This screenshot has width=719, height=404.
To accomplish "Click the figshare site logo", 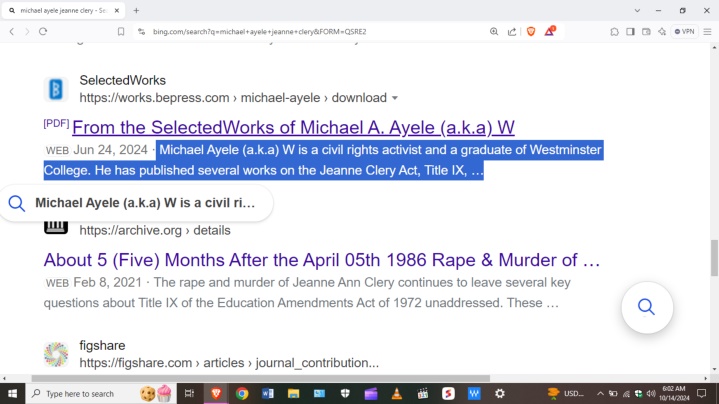I will [x=56, y=354].
